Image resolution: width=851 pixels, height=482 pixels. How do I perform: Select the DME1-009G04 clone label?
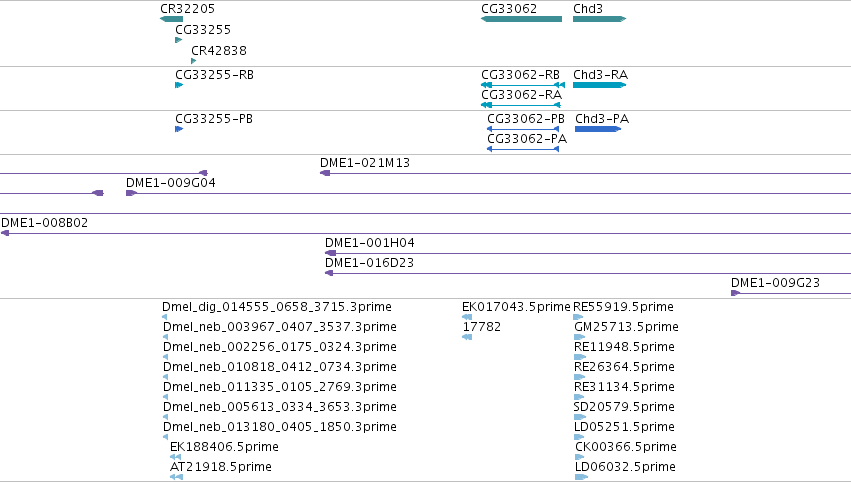click(170, 182)
